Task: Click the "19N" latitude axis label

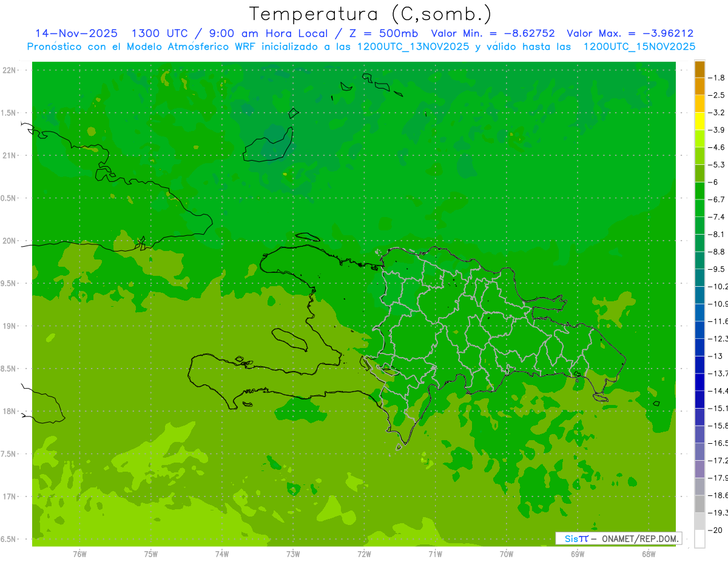Action: click(10, 326)
